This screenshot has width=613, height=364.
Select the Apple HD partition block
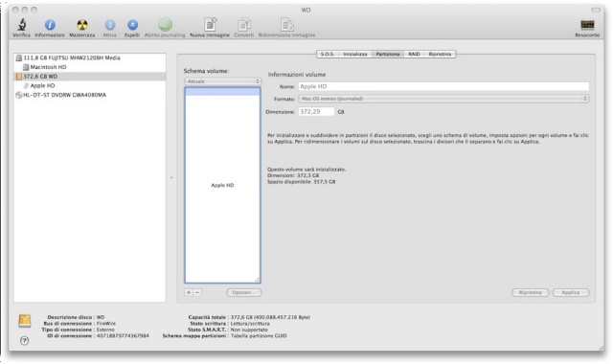pyautogui.click(x=222, y=185)
